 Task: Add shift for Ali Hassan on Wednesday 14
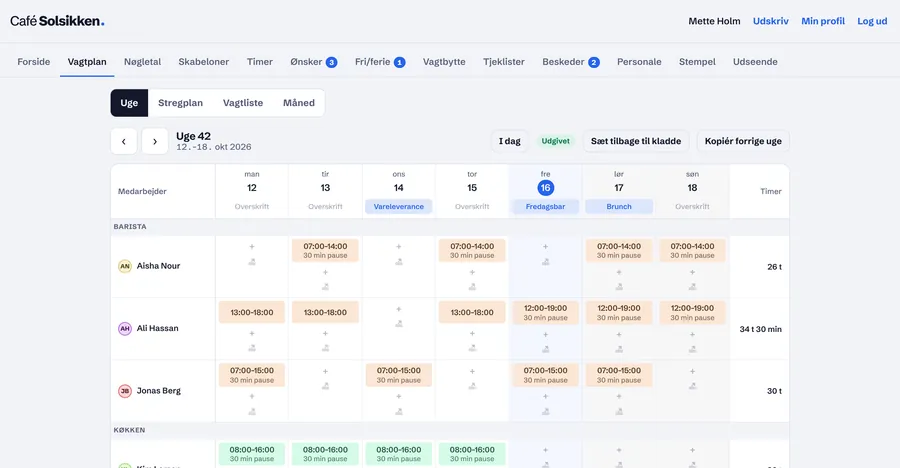(398, 310)
